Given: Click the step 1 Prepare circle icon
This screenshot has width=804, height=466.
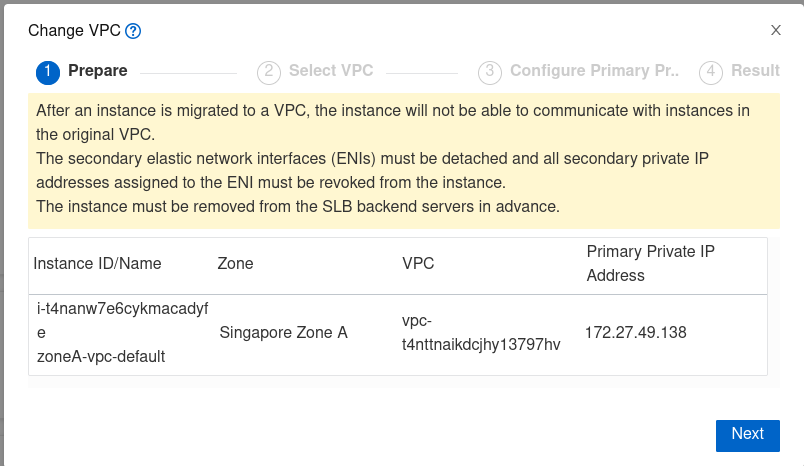Looking at the screenshot, I should click(x=47, y=72).
